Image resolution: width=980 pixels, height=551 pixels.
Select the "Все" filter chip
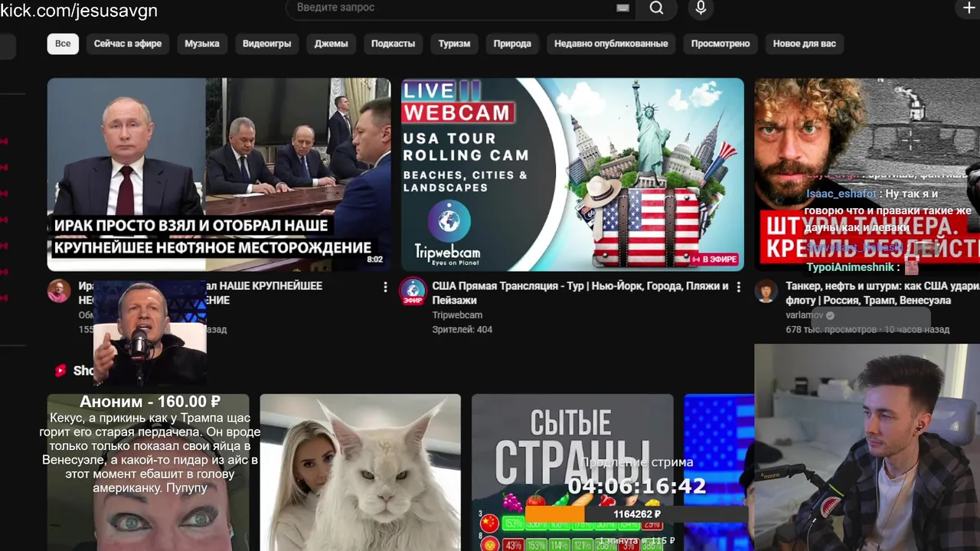coord(63,44)
